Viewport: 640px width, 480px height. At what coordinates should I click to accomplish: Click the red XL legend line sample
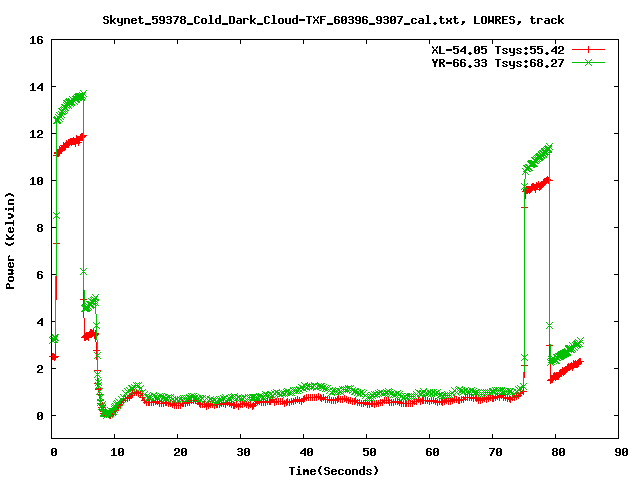click(x=588, y=50)
